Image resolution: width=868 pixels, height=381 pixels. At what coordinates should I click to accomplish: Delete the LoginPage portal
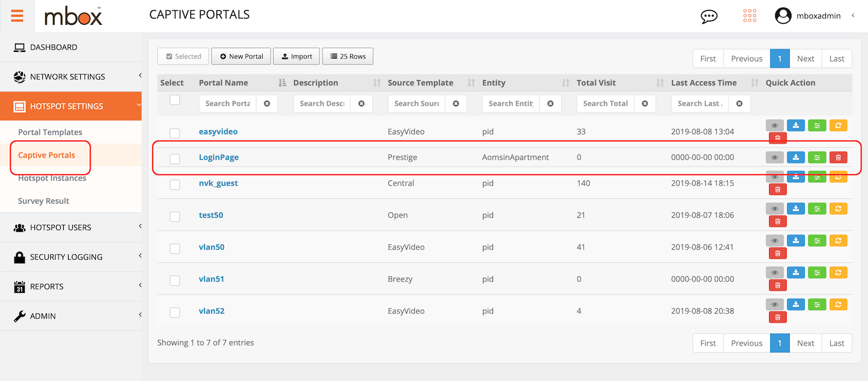click(838, 157)
